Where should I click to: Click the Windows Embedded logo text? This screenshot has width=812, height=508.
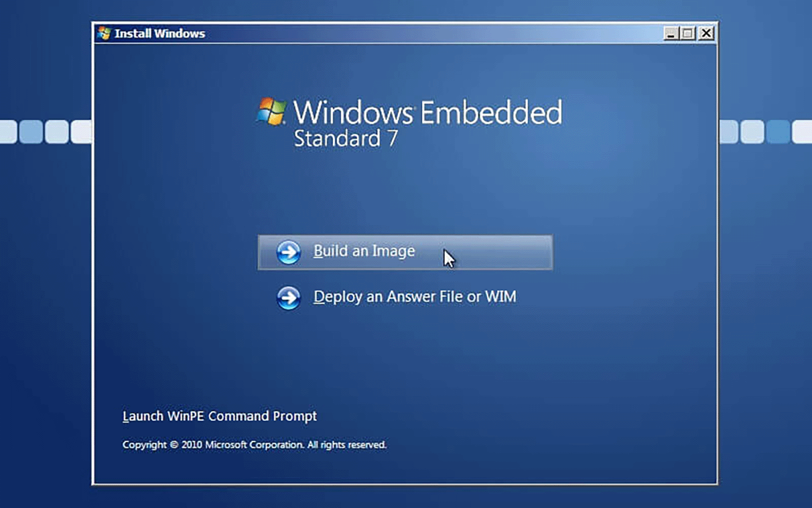click(428, 112)
